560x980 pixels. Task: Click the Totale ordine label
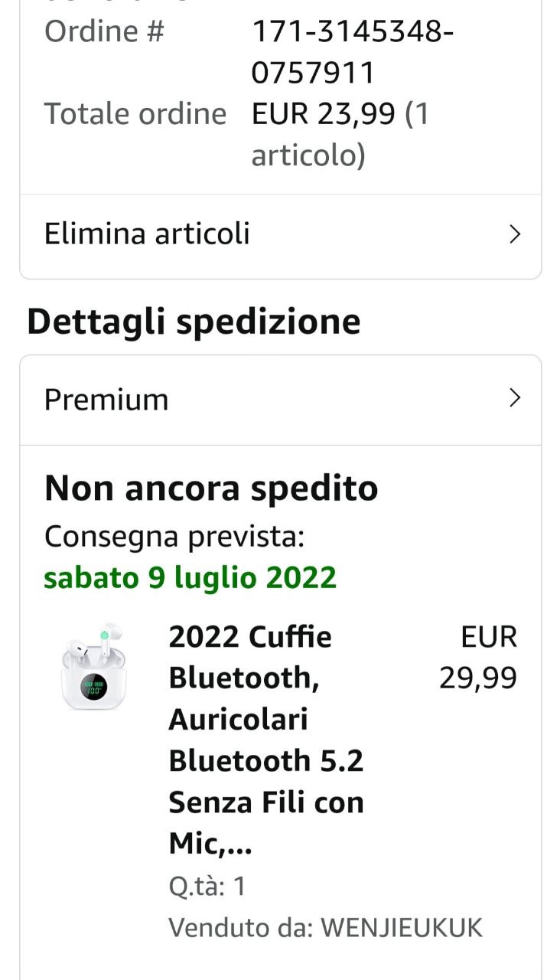135,114
